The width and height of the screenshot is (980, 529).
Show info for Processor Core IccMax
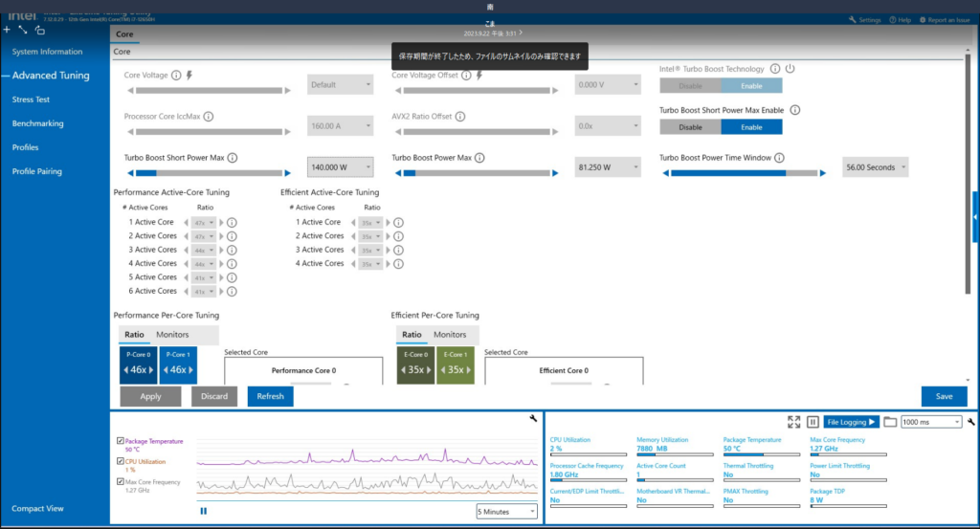pyautogui.click(x=209, y=116)
